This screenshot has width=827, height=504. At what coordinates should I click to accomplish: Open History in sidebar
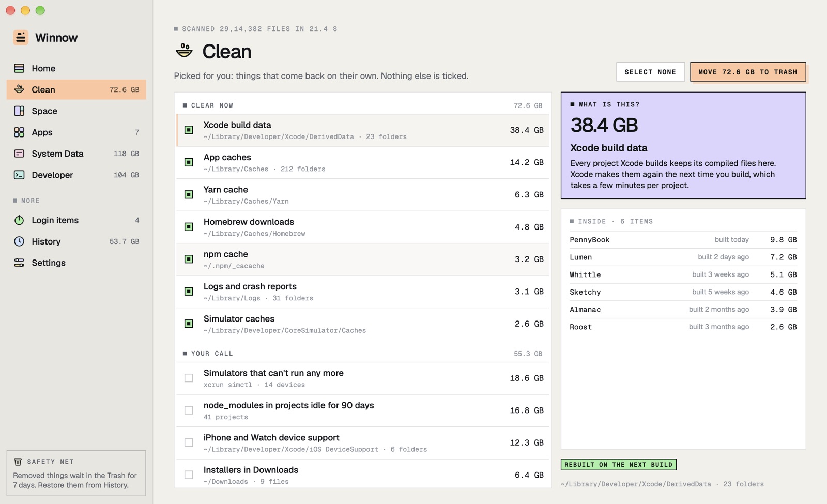coord(76,241)
